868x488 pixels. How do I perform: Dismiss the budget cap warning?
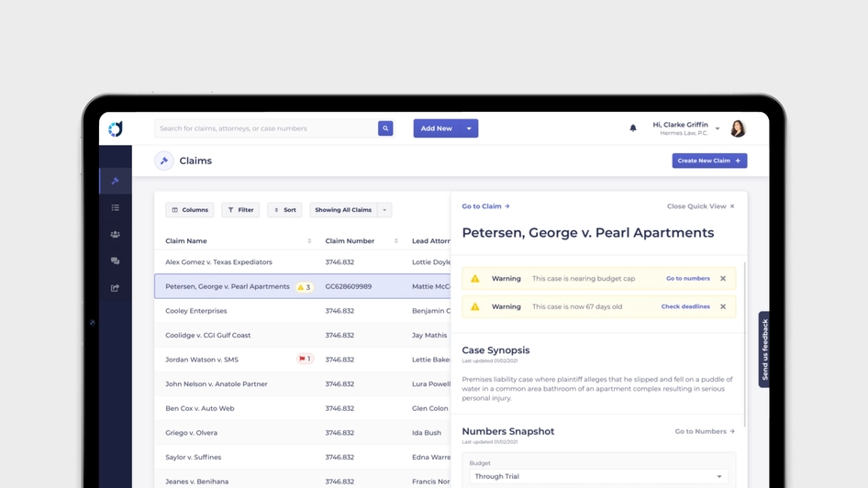723,278
